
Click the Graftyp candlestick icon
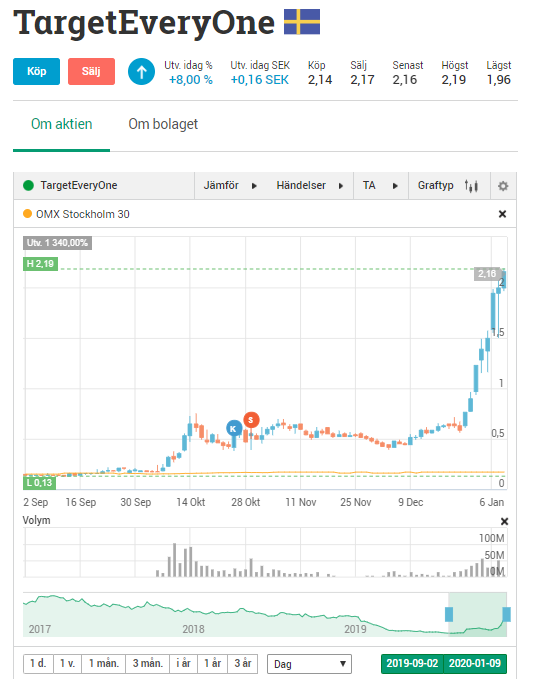471,186
